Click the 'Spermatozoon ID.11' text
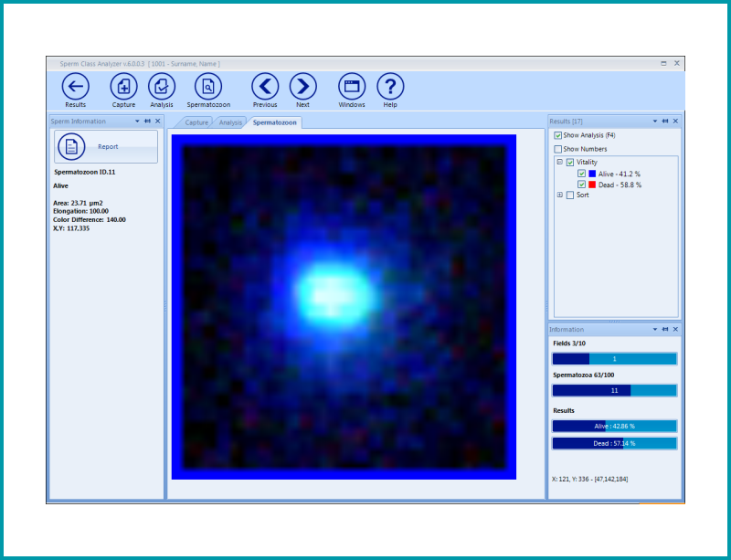 click(x=84, y=172)
